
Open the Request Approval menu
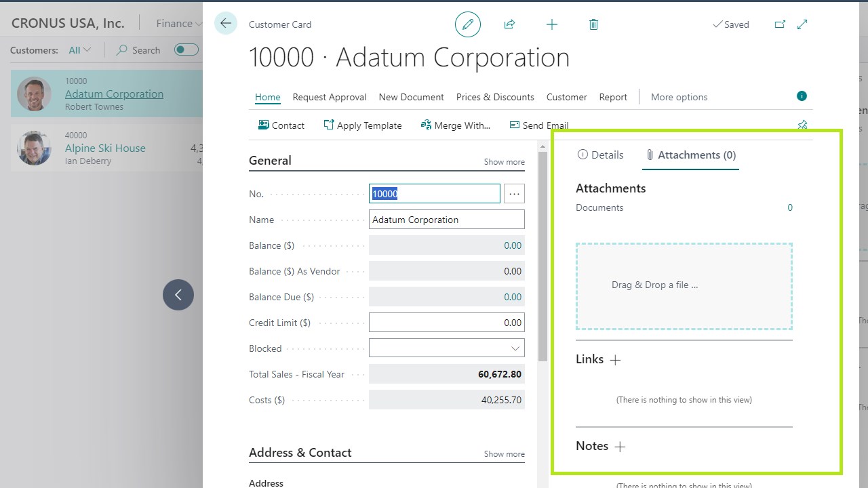point(330,97)
